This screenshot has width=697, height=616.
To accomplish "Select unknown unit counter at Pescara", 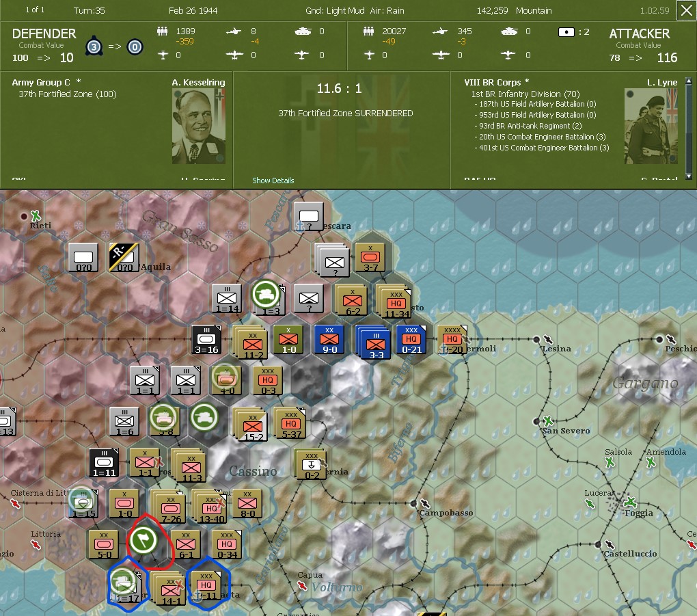I will tap(308, 217).
